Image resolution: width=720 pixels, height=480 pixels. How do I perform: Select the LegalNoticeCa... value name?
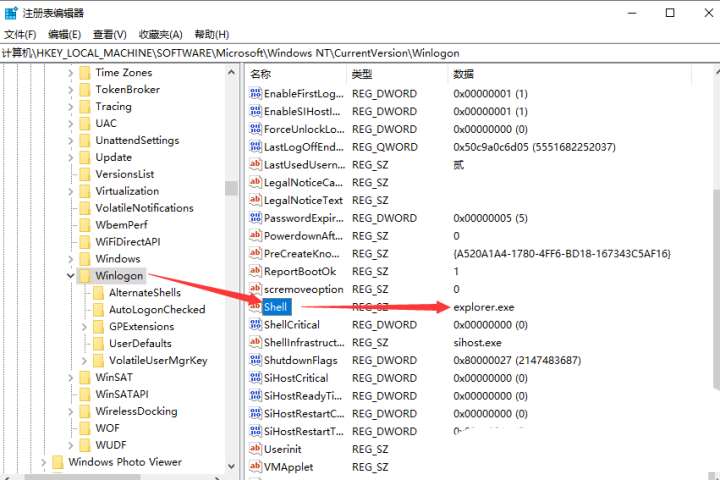click(304, 182)
